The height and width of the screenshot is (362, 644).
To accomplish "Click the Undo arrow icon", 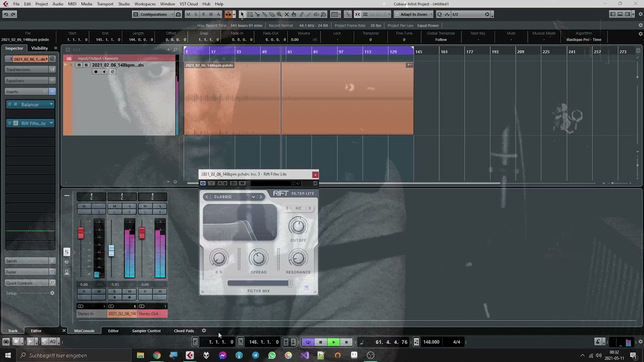I will (6, 14).
